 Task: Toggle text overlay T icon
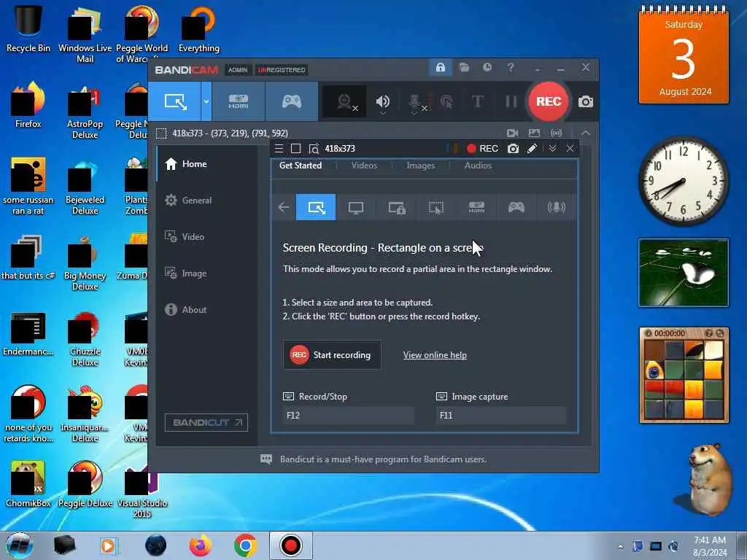click(x=477, y=101)
